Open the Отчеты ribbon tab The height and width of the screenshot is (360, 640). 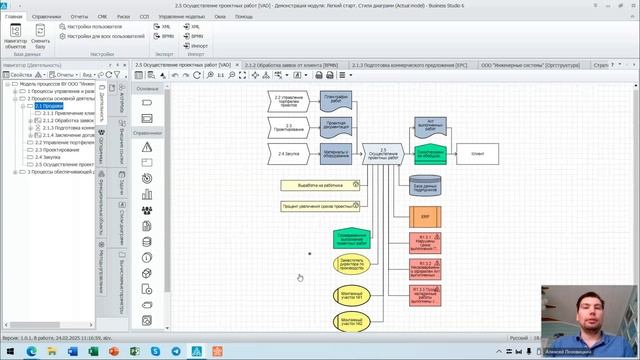click(x=79, y=17)
